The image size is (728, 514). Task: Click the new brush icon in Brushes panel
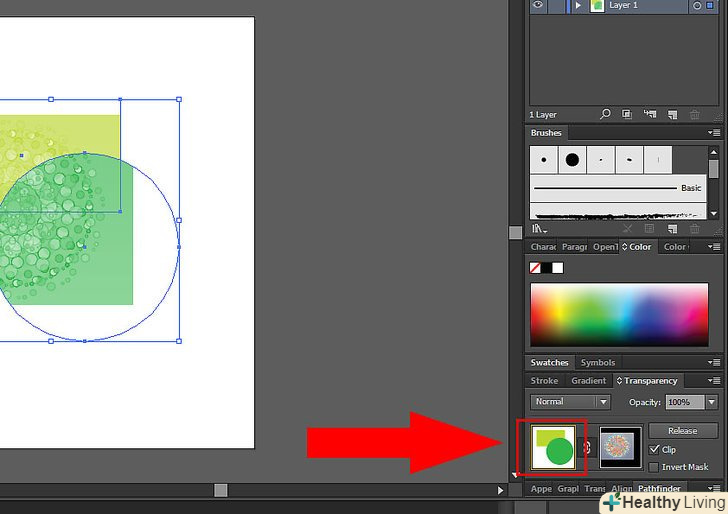672,229
